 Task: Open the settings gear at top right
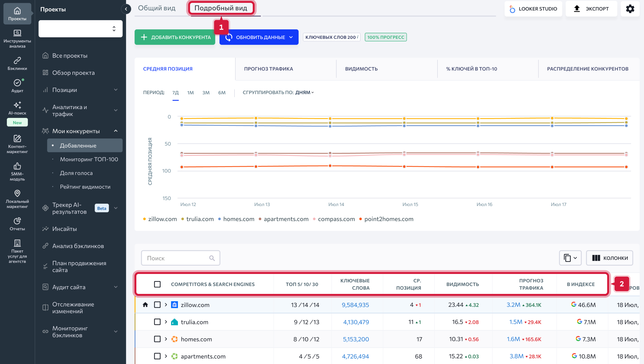pos(630,9)
